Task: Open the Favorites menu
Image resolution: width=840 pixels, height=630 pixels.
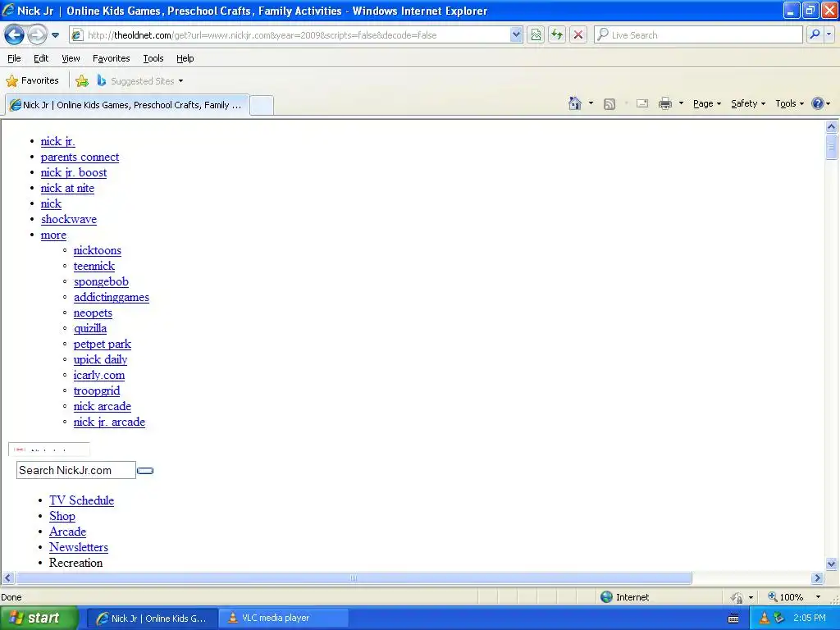Action: tap(111, 58)
